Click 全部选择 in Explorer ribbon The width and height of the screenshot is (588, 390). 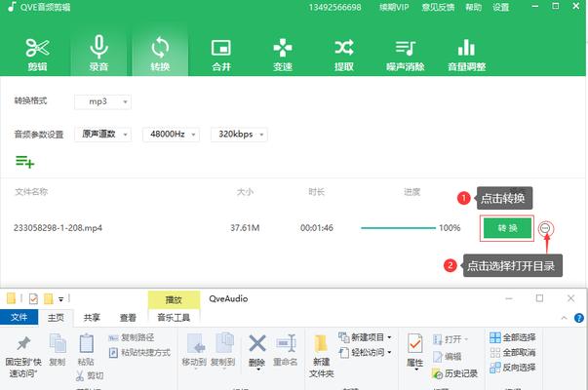pos(513,337)
